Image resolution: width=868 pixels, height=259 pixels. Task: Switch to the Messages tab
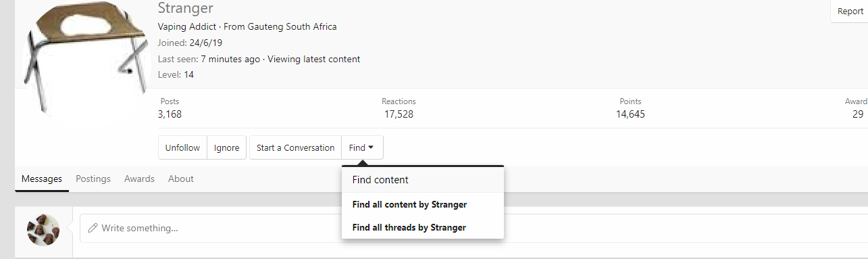(x=42, y=179)
